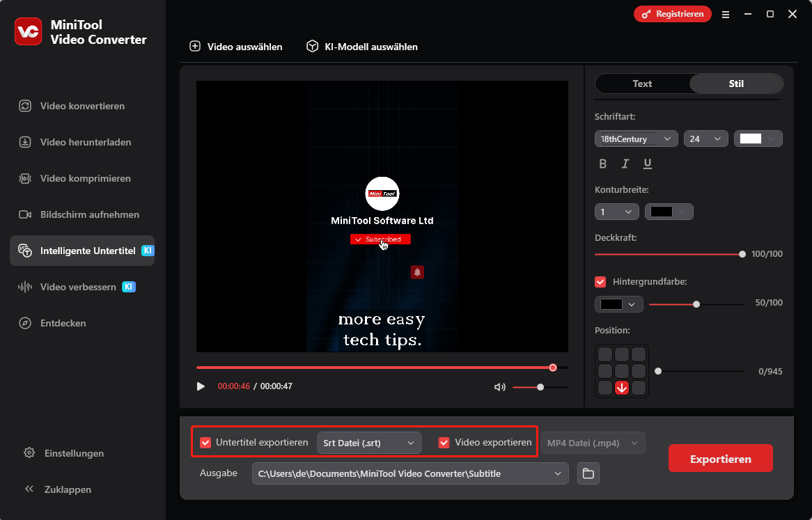Select Intelligente Untertitel in the sidebar
The height and width of the screenshot is (520, 812).
81,251
